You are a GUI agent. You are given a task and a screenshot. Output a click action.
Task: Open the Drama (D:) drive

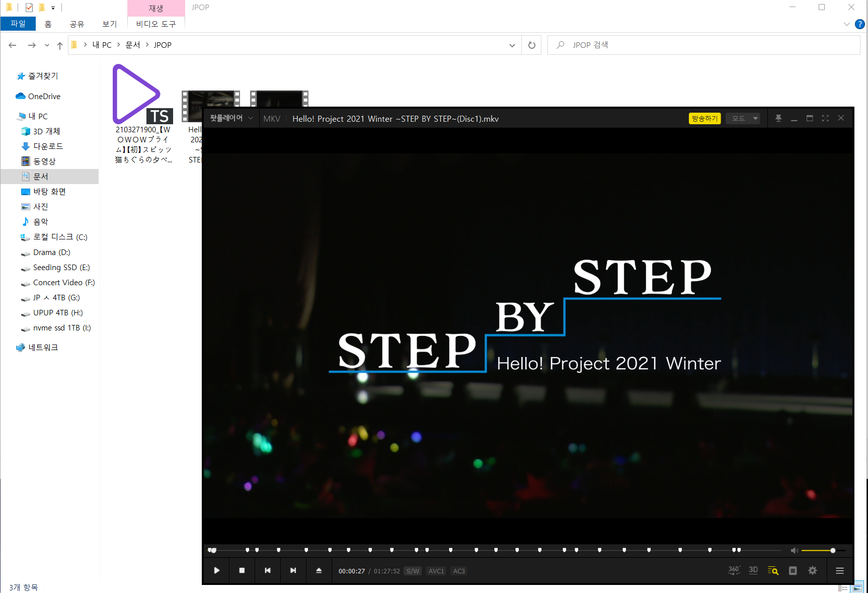coord(51,252)
